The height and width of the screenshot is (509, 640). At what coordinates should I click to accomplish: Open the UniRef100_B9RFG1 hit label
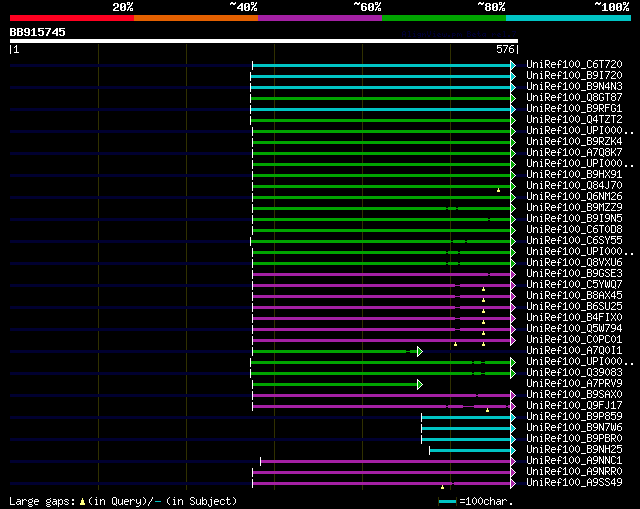(574, 109)
